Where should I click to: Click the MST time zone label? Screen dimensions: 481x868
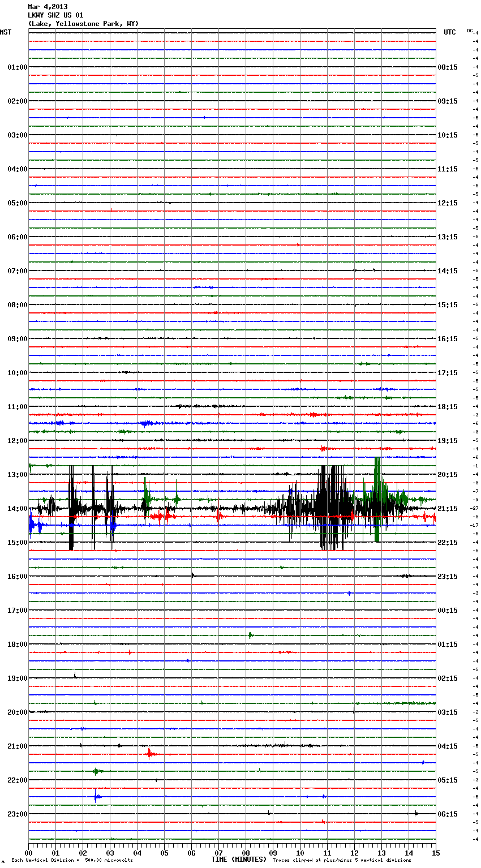(6, 32)
